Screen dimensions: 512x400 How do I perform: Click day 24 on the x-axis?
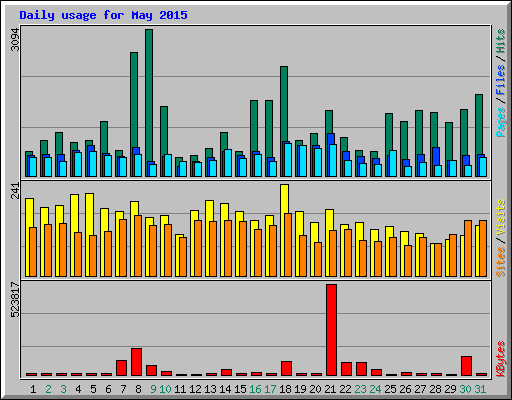(375, 389)
